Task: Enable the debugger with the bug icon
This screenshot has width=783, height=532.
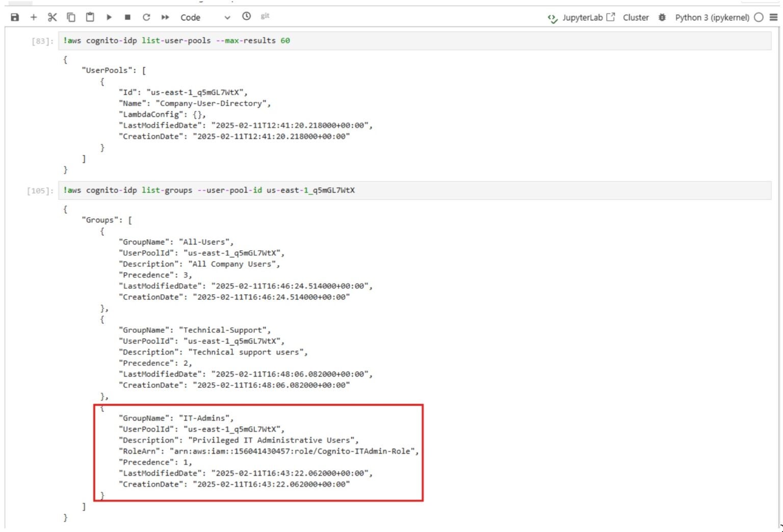Action: click(x=662, y=17)
